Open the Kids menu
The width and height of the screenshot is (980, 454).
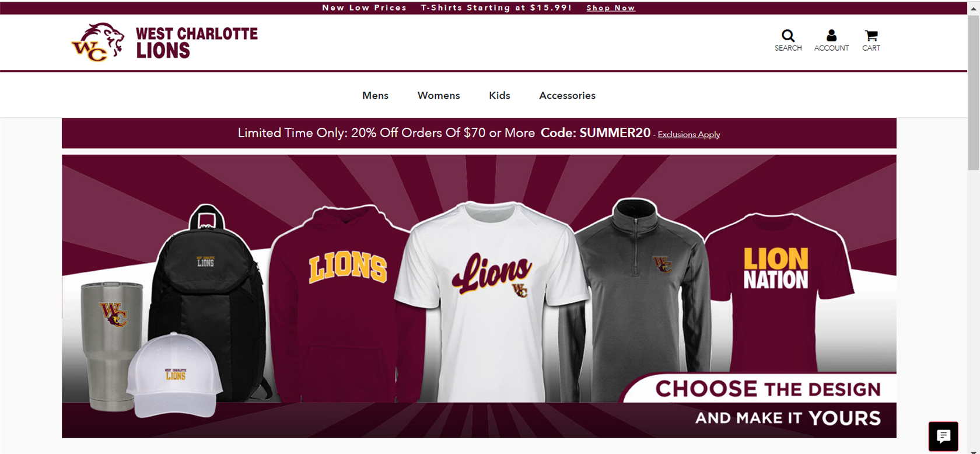[x=499, y=96]
